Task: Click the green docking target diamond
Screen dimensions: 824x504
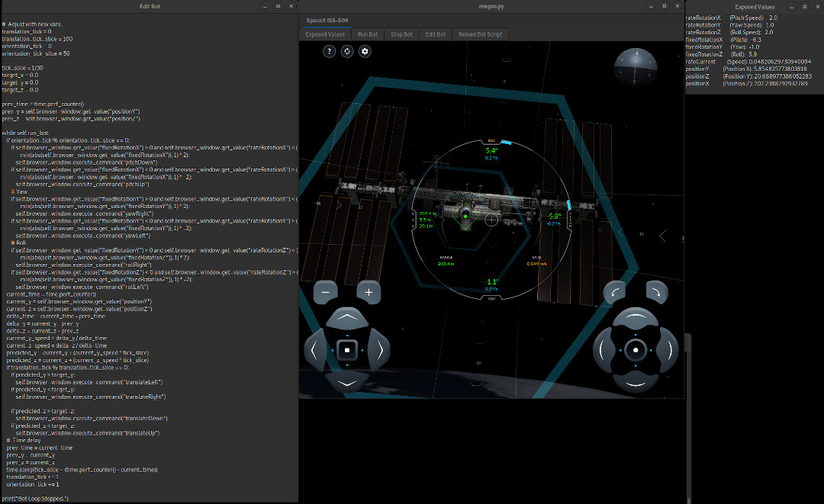Action: [x=465, y=216]
